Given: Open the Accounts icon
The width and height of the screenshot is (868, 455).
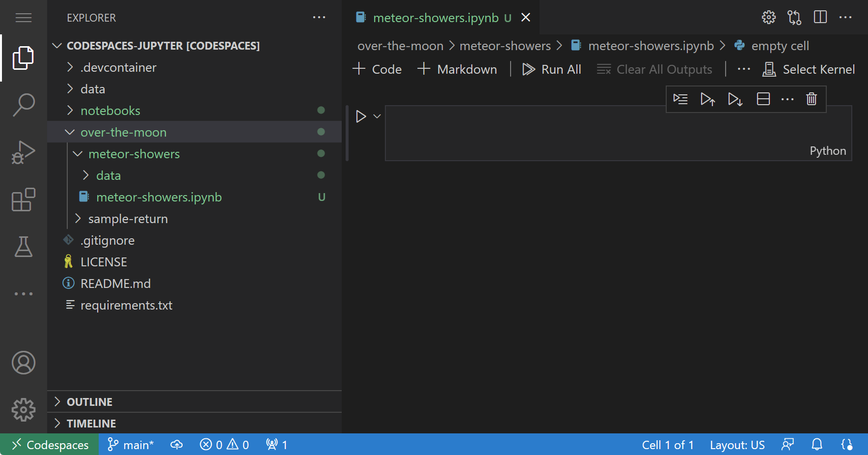Looking at the screenshot, I should tap(24, 363).
